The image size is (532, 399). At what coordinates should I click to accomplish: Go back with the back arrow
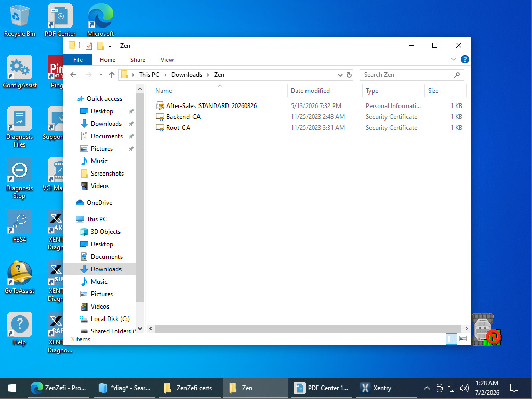point(73,75)
